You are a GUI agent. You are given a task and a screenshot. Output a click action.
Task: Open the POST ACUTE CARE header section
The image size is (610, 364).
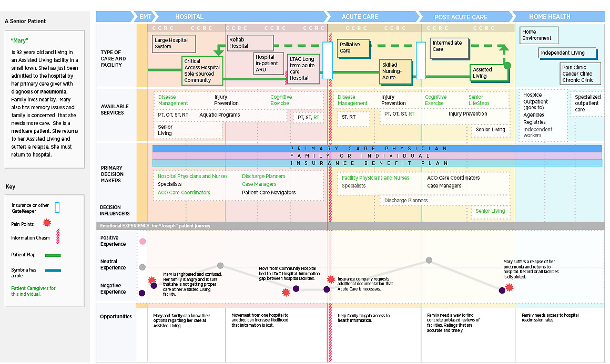point(461,17)
